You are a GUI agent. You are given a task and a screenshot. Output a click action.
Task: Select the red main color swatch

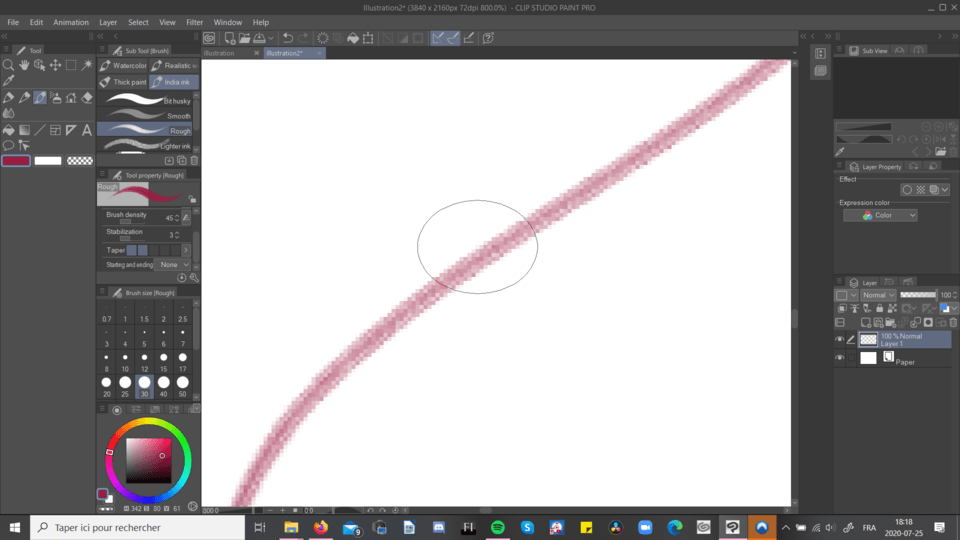point(16,161)
